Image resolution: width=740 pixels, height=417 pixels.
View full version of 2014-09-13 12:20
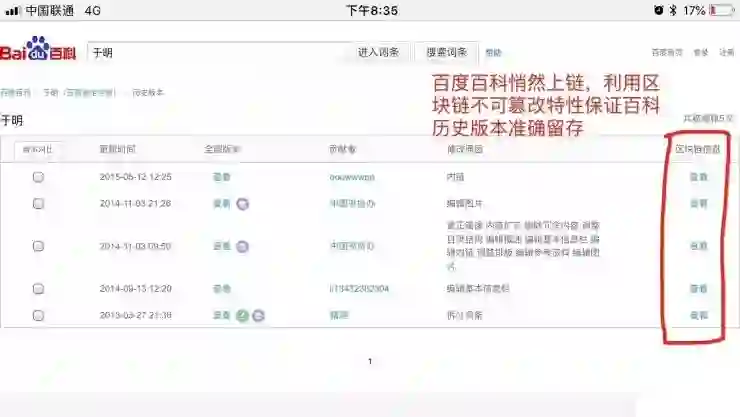[221, 288]
